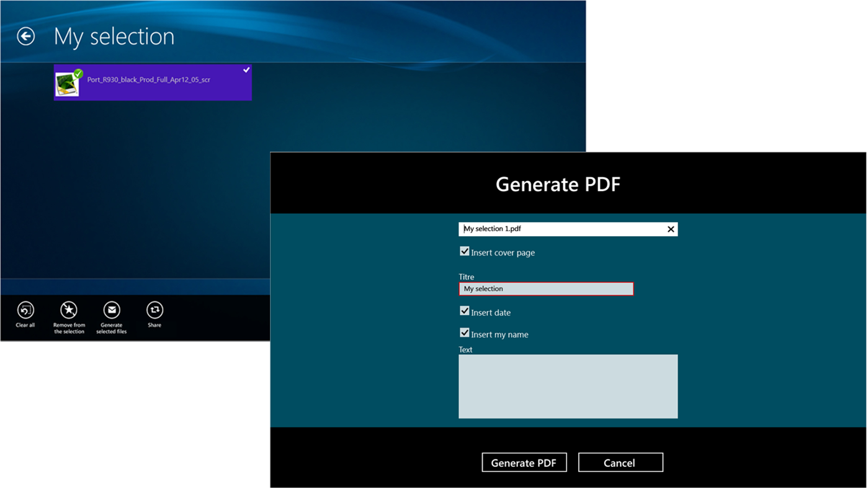Click the My selection 1.pdf filename field

point(558,229)
